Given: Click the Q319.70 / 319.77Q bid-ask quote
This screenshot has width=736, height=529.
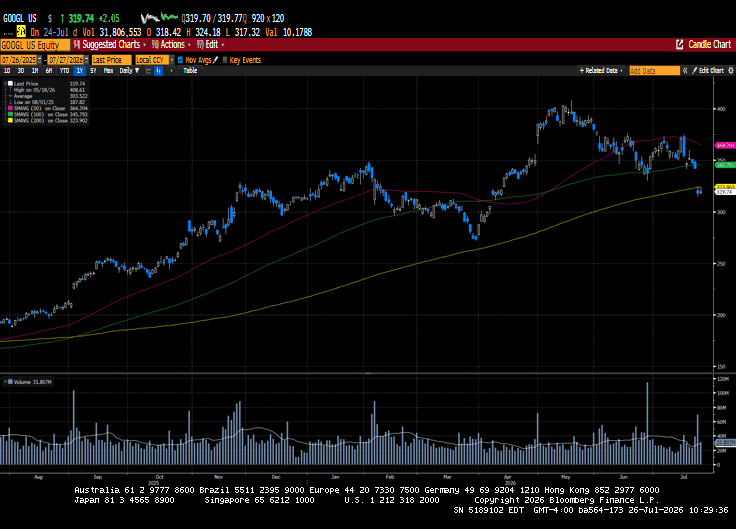Looking at the screenshot, I should (214, 18).
